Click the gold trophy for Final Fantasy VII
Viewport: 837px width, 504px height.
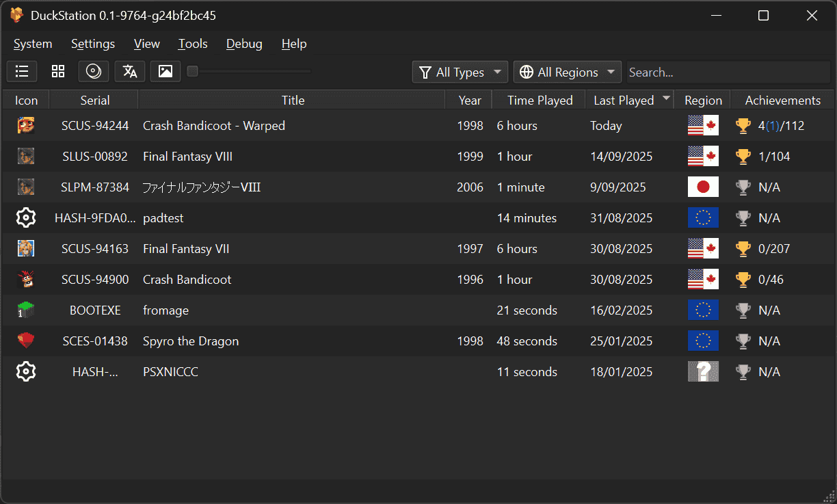click(x=743, y=249)
